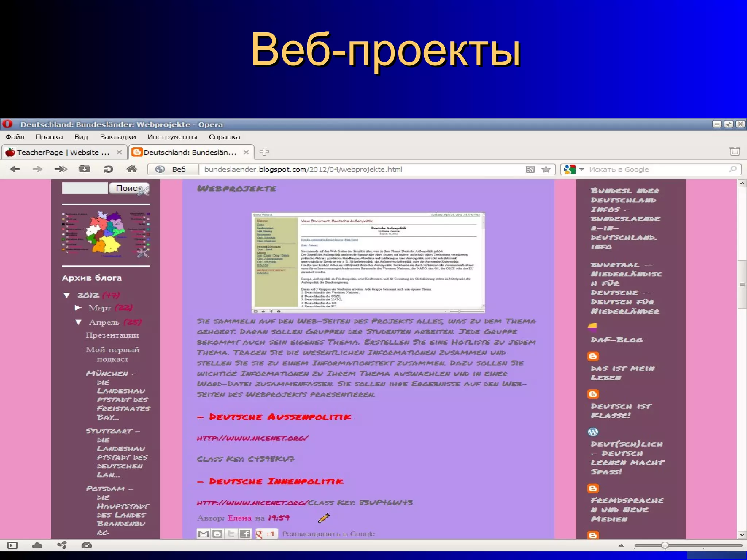Image resolution: width=747 pixels, height=560 pixels.
Task: Click the Fast Forward button
Action: 61,169
